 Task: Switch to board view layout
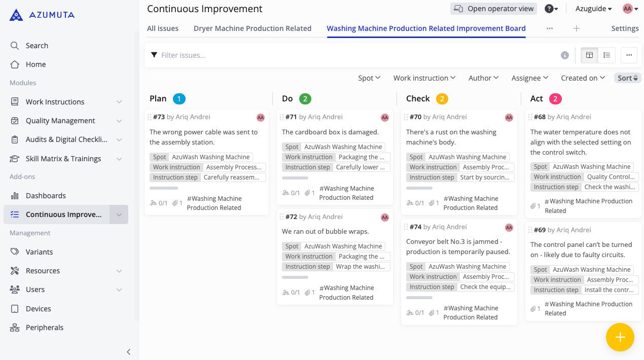tap(589, 55)
